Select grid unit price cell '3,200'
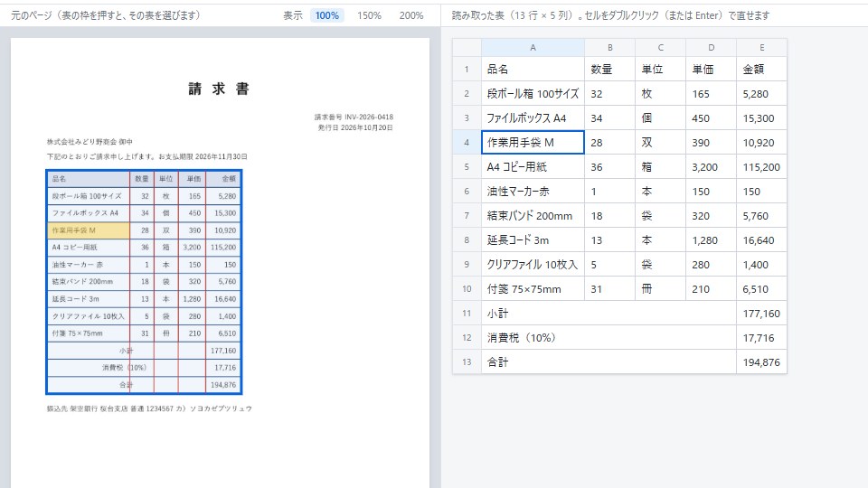Screen dimensions: 868x488 pos(711,166)
